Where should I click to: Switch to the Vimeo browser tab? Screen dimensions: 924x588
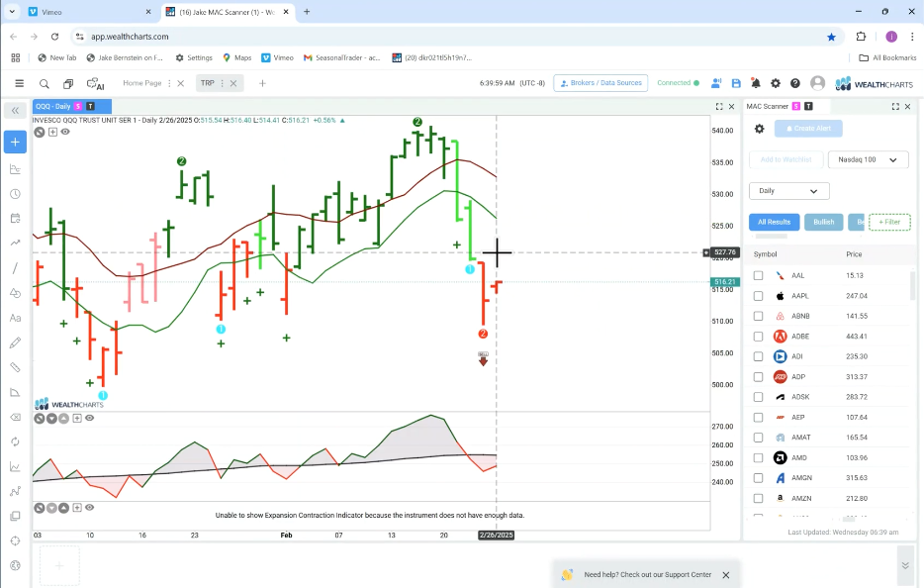pyautogui.click(x=90, y=12)
